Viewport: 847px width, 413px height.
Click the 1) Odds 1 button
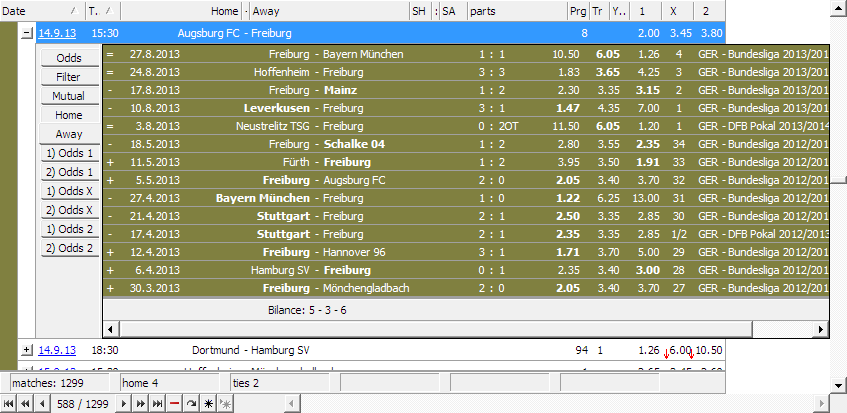tap(69, 153)
